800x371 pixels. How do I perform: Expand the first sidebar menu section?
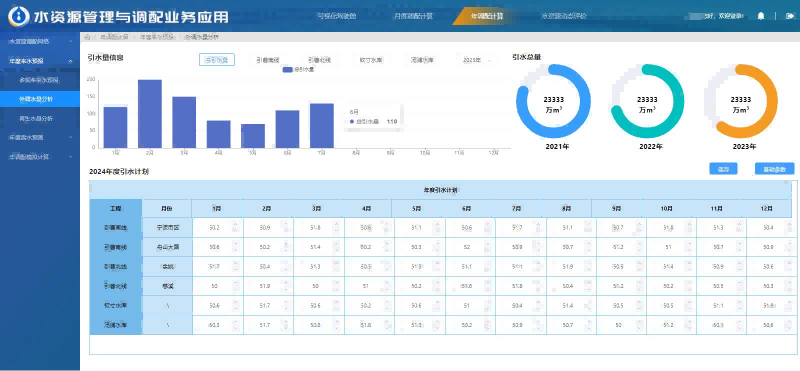(x=70, y=41)
